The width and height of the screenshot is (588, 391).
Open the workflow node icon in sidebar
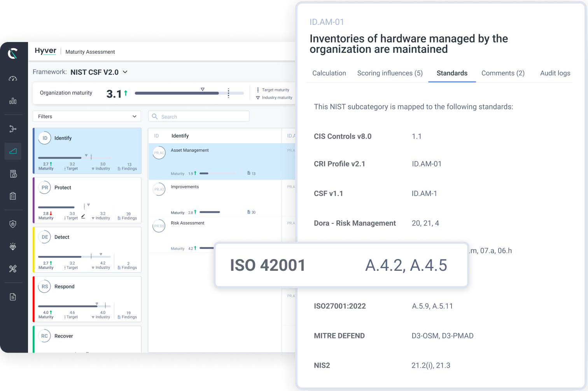click(x=13, y=129)
